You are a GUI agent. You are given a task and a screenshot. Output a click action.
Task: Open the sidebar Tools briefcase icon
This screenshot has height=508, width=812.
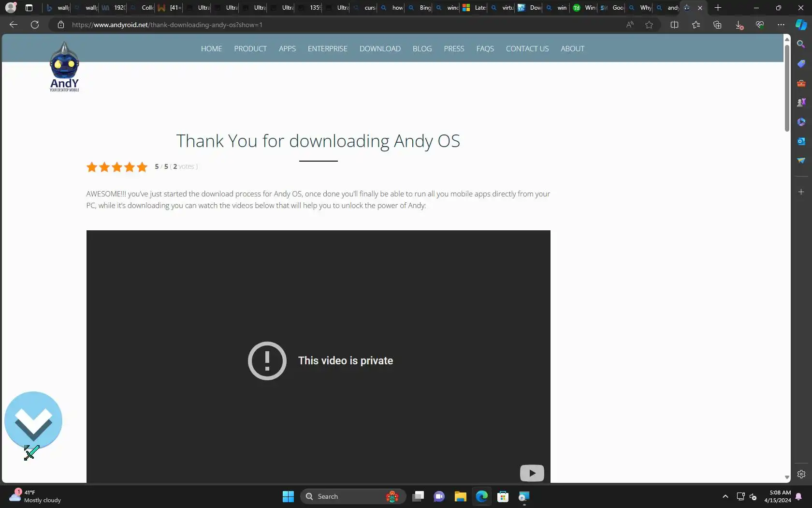point(801,83)
